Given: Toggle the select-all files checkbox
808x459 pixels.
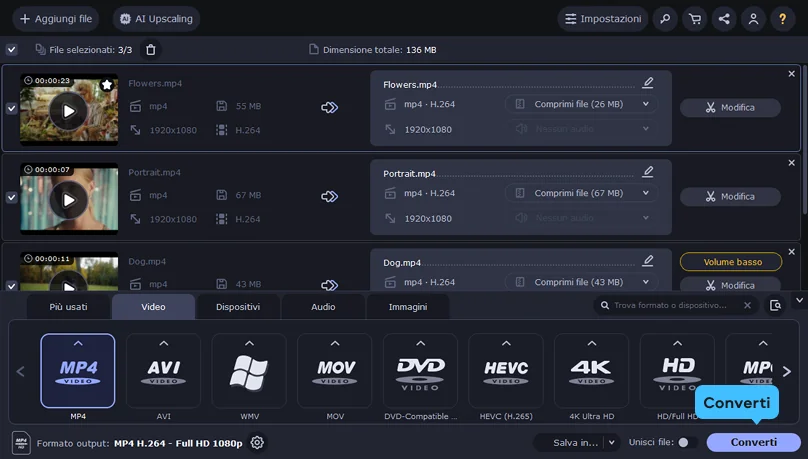Looking at the screenshot, I should click(11, 50).
